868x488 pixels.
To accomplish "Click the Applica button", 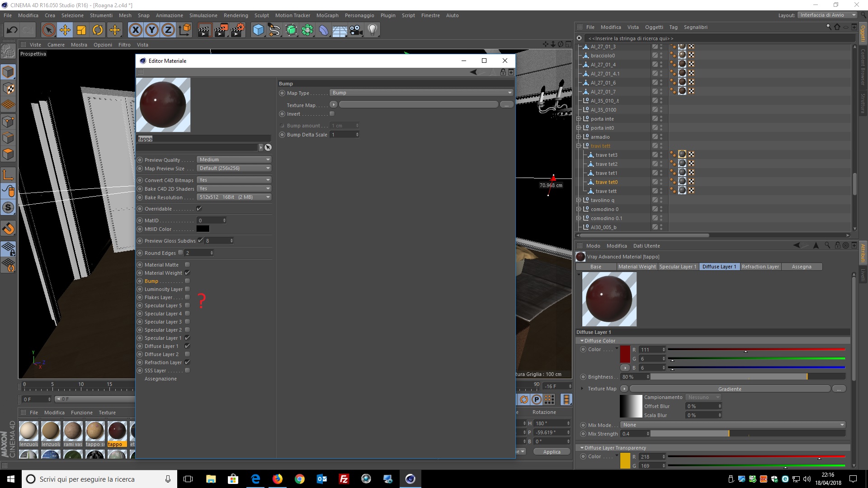I will (x=552, y=452).
